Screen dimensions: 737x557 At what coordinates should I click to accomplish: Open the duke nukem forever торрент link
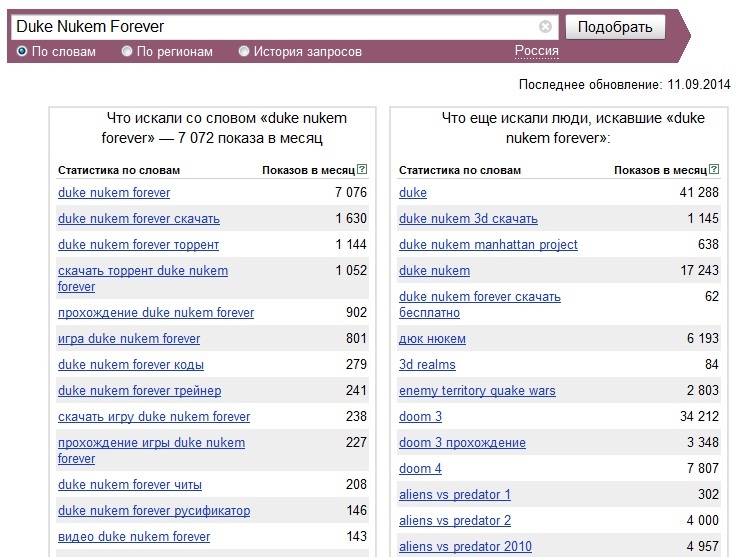coord(138,244)
